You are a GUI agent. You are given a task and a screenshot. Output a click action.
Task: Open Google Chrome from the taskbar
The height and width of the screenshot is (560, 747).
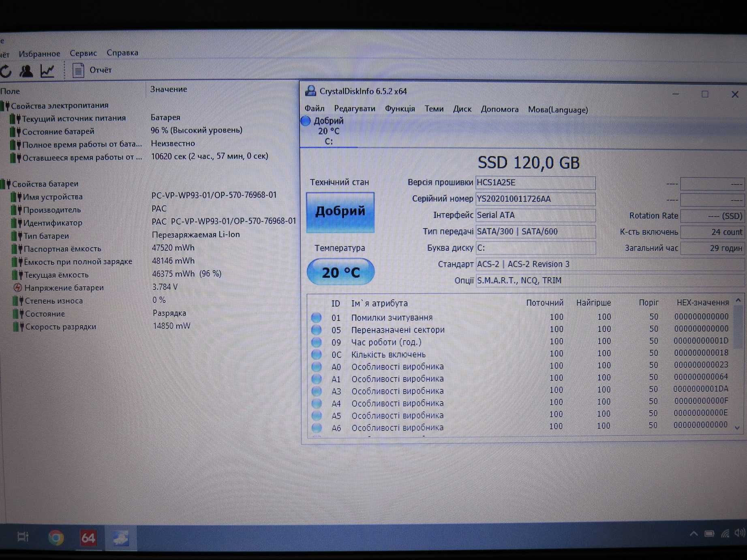point(56,538)
